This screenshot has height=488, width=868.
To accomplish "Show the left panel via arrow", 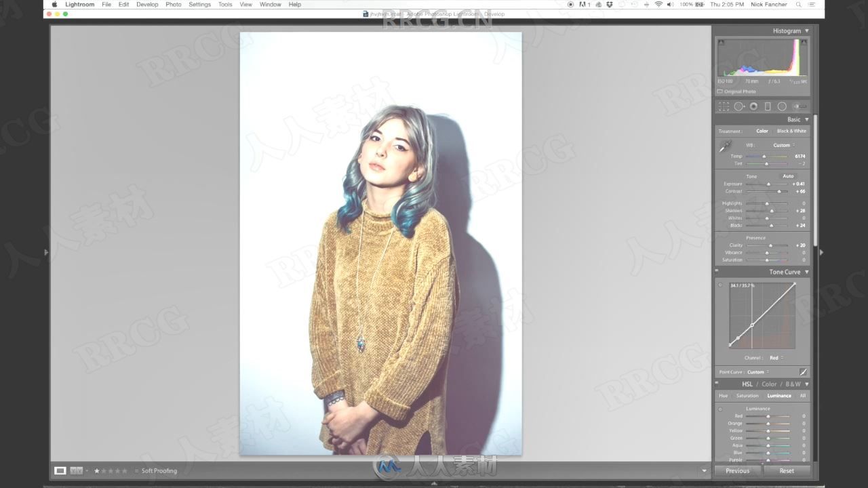I will 46,252.
